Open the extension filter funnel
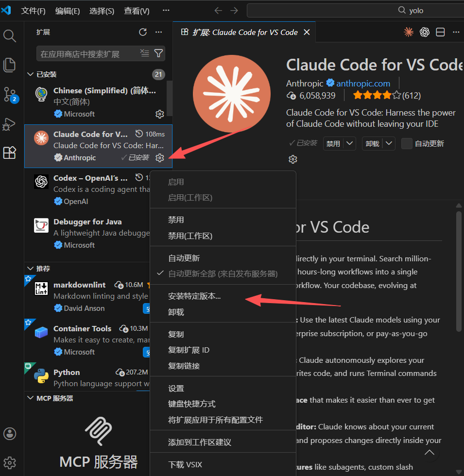The height and width of the screenshot is (476, 464). click(x=158, y=53)
